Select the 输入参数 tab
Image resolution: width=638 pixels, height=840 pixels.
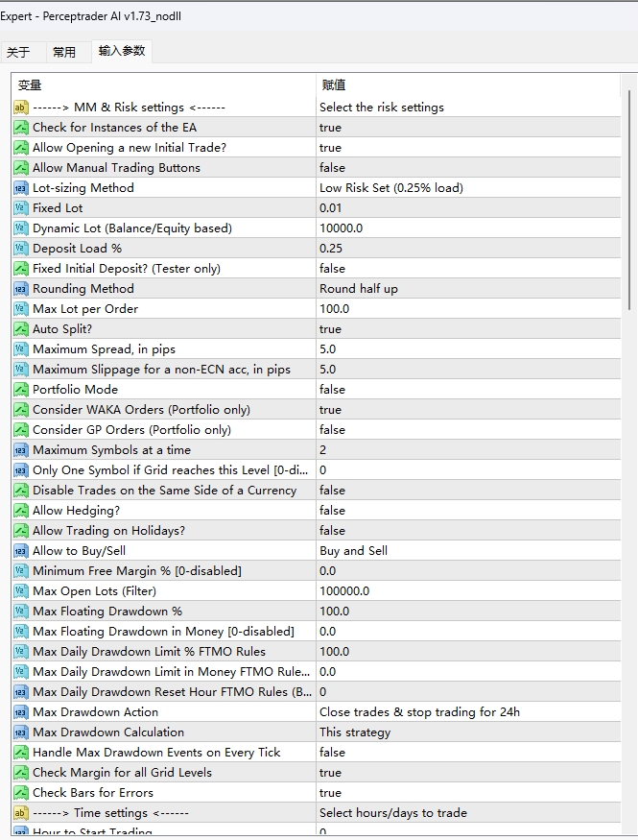pyautogui.click(x=122, y=51)
